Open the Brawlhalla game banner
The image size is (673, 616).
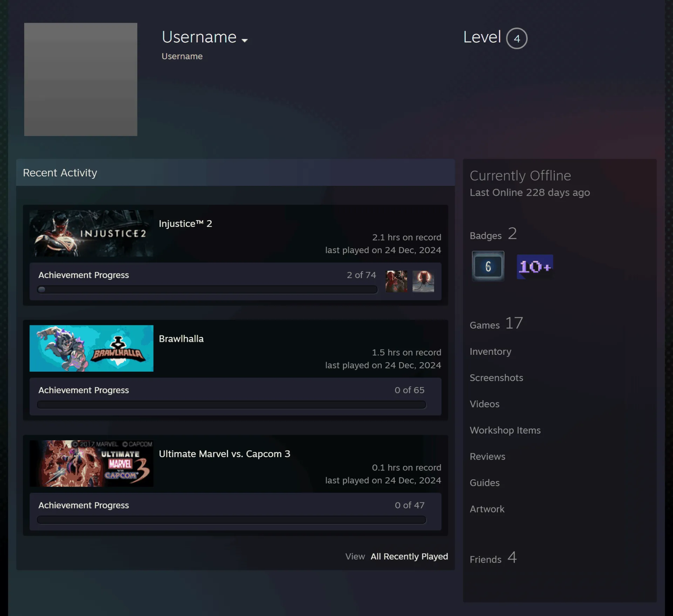tap(91, 348)
